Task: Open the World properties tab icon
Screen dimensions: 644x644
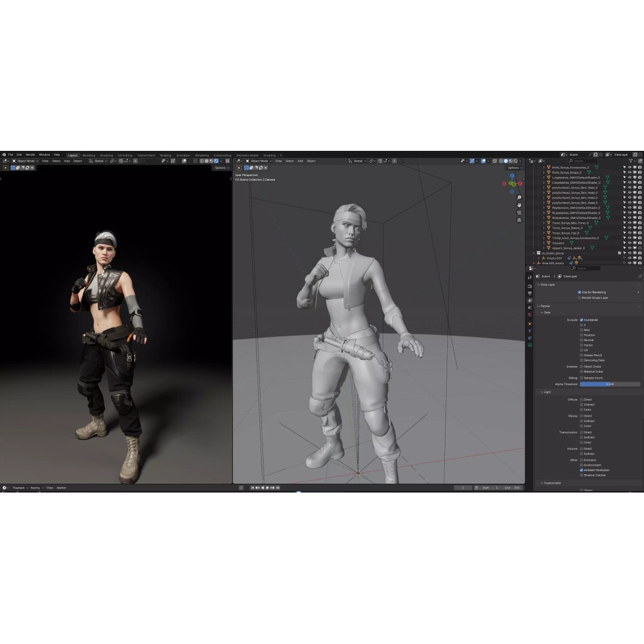Action: point(530,315)
